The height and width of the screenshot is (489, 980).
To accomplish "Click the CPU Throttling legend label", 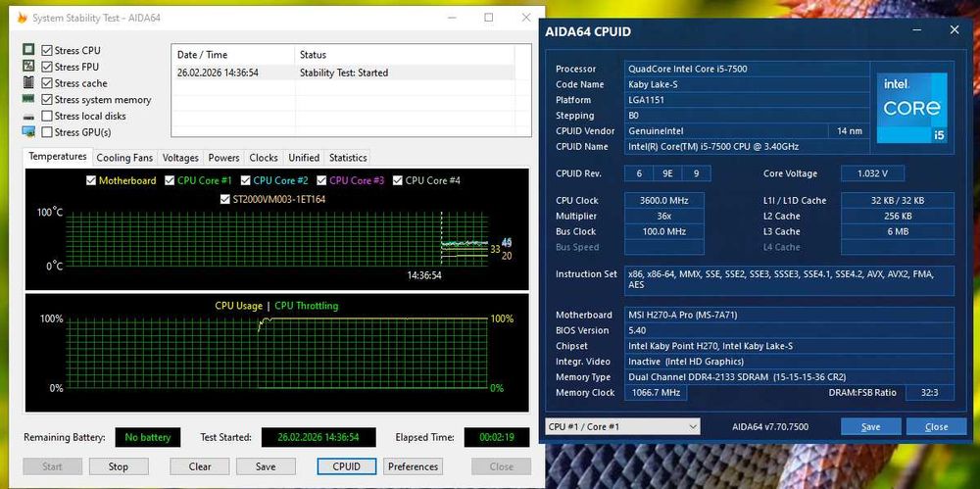I will tap(306, 306).
